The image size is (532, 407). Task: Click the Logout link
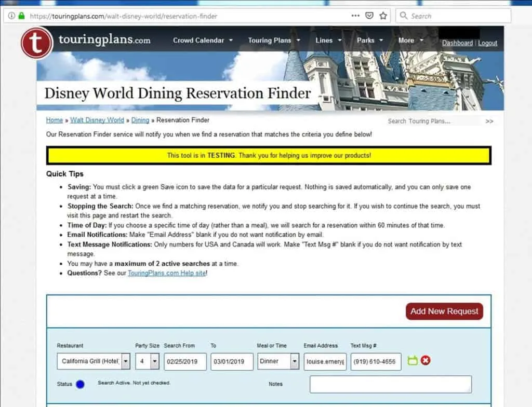pos(487,43)
